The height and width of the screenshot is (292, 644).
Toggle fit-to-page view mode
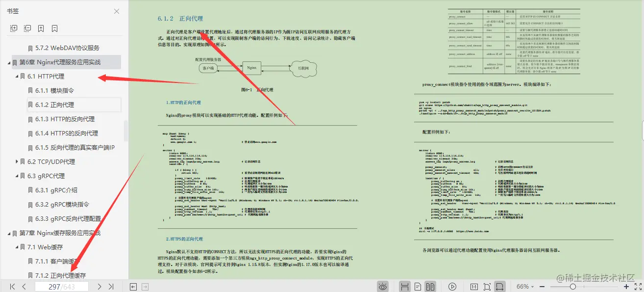click(x=488, y=286)
